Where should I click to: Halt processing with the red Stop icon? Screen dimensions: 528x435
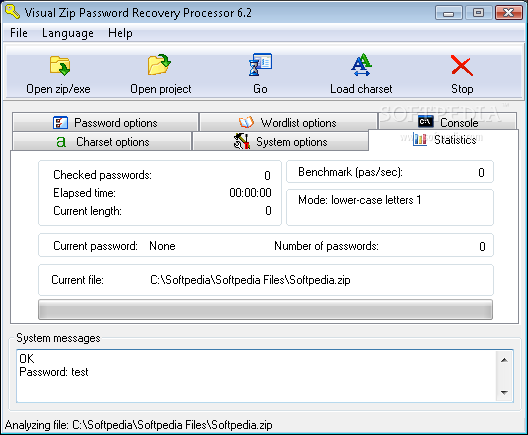(x=462, y=65)
